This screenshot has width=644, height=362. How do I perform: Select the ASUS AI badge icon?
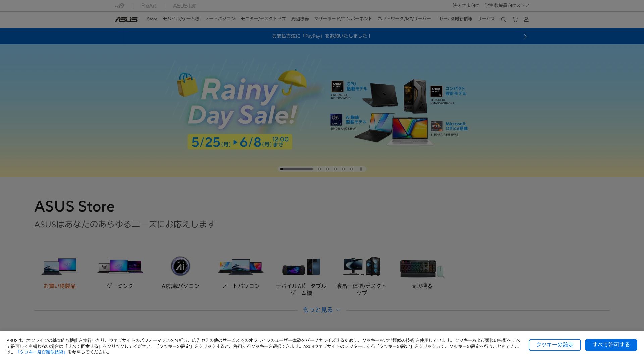(180, 266)
